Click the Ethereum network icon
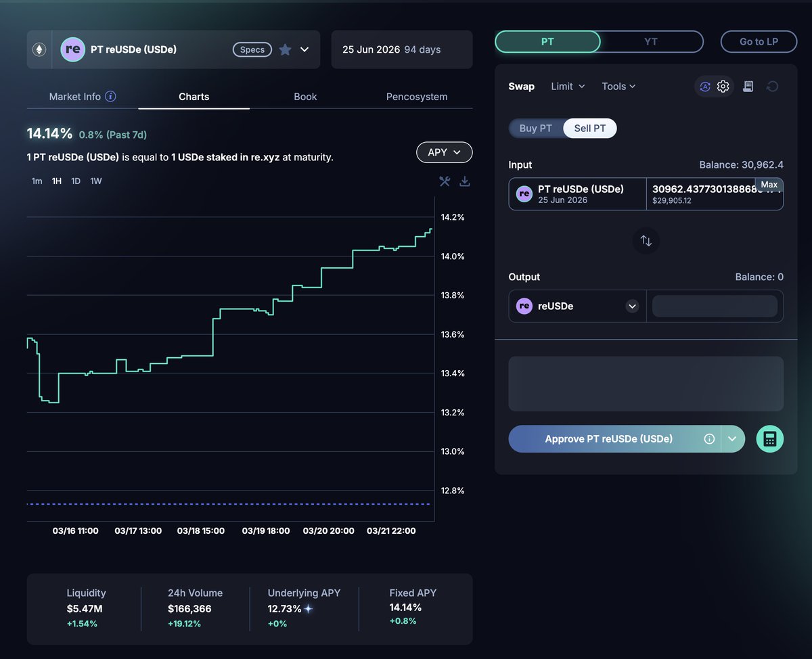The height and width of the screenshot is (659, 812). tap(39, 49)
